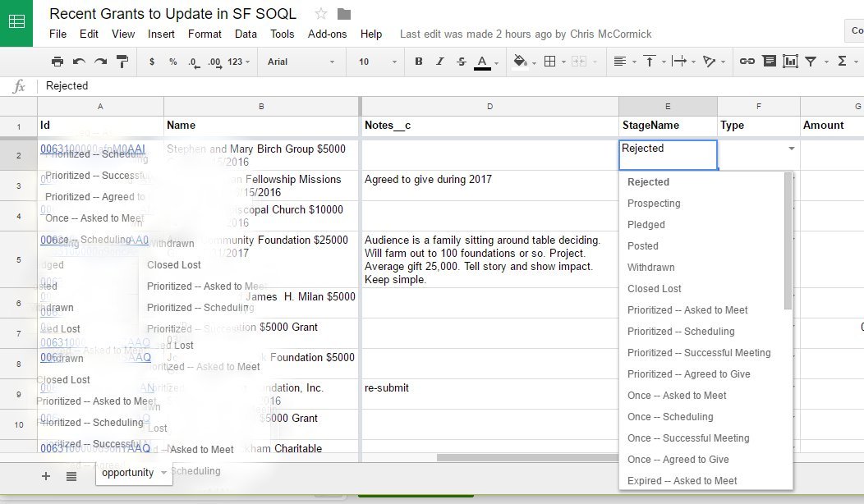Image resolution: width=864 pixels, height=504 pixels.
Task: Open the Tools menu
Action: 283,34
